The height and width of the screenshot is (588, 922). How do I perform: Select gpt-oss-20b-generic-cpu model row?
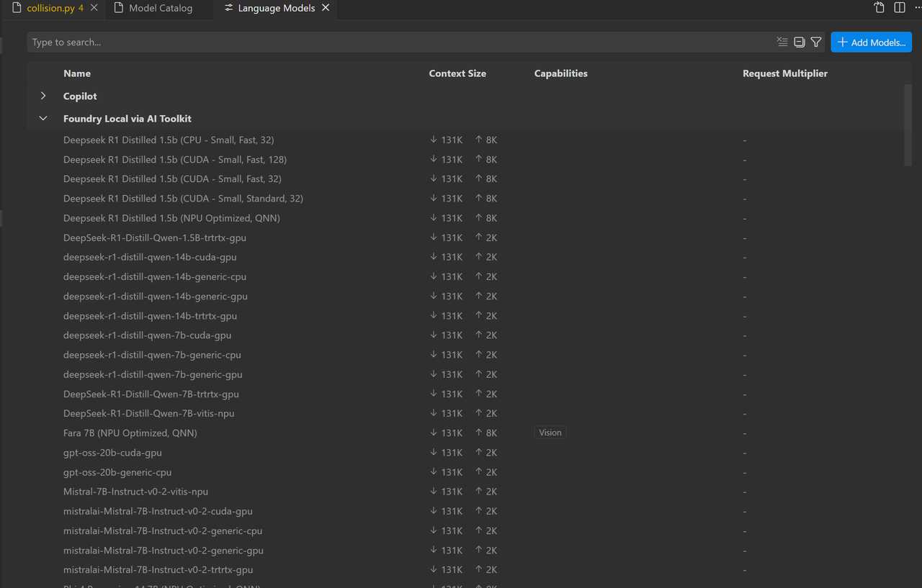point(465,472)
